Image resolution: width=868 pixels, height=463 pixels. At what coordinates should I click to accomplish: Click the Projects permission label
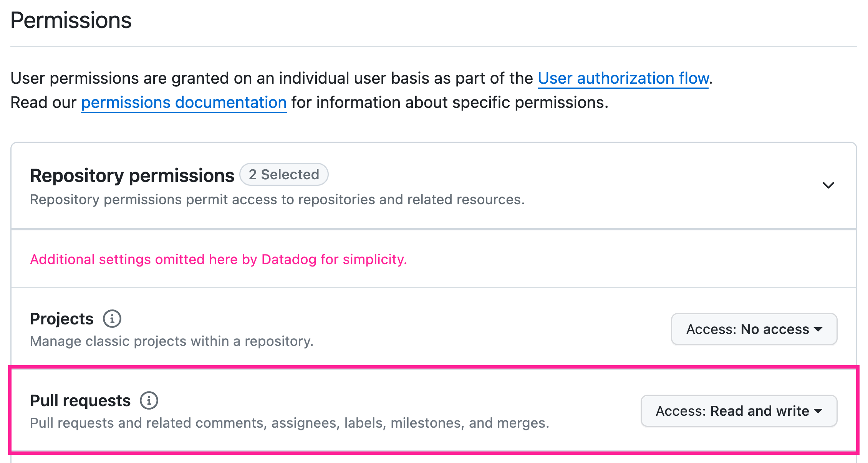(62, 319)
